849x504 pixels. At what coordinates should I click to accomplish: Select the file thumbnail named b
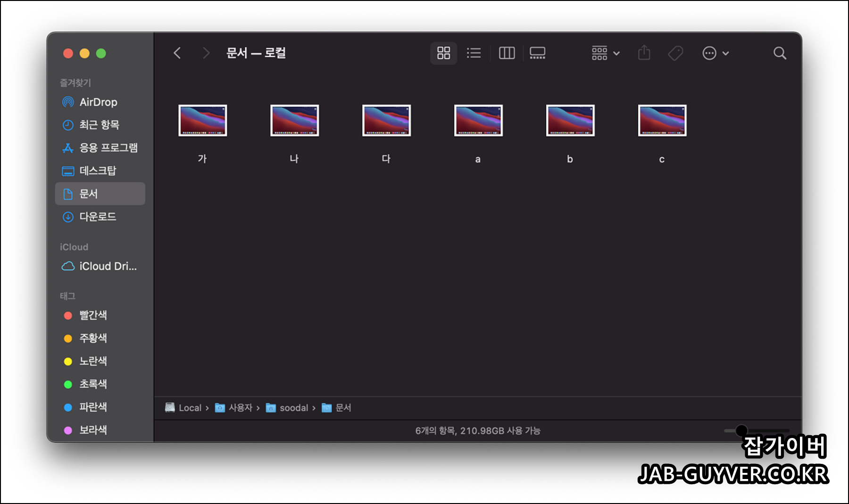[570, 120]
